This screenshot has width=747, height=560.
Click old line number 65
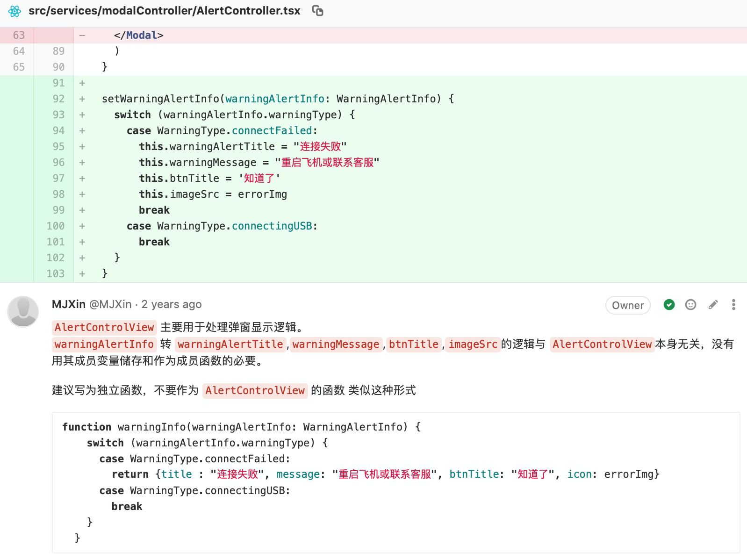click(19, 67)
